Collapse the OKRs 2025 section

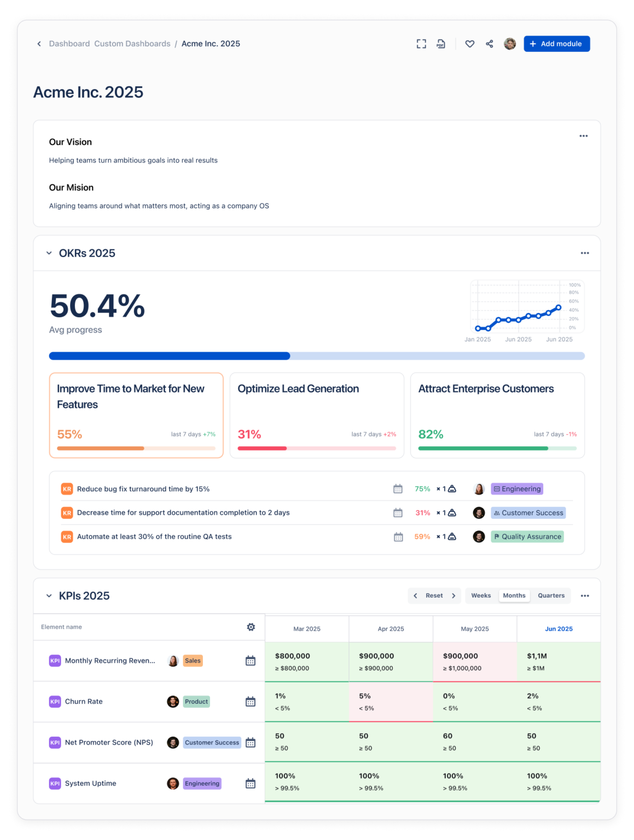point(49,253)
